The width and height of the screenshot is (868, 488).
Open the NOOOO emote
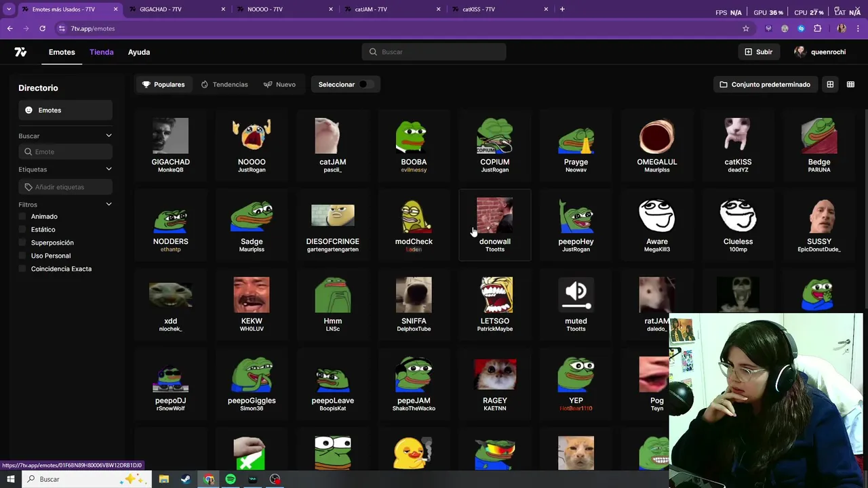coord(252,145)
